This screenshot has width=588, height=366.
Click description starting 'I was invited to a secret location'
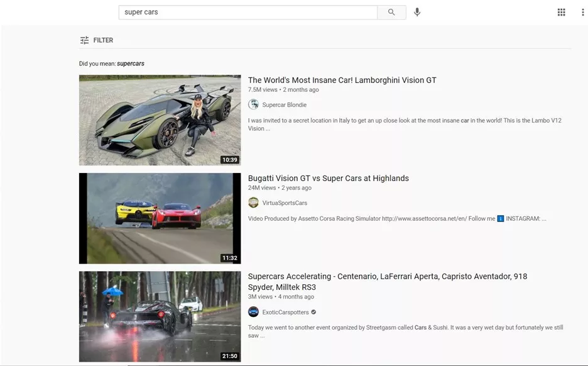tap(405, 125)
